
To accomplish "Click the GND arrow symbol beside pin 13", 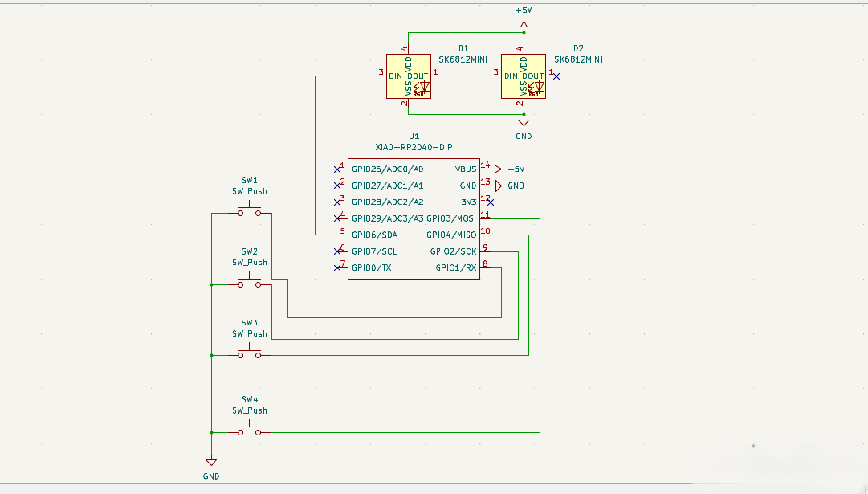I will click(x=496, y=186).
